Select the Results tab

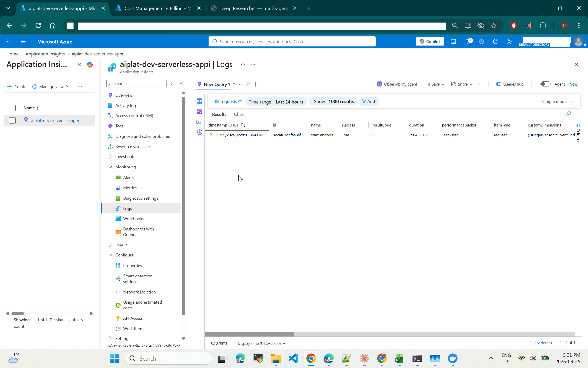pyautogui.click(x=219, y=114)
